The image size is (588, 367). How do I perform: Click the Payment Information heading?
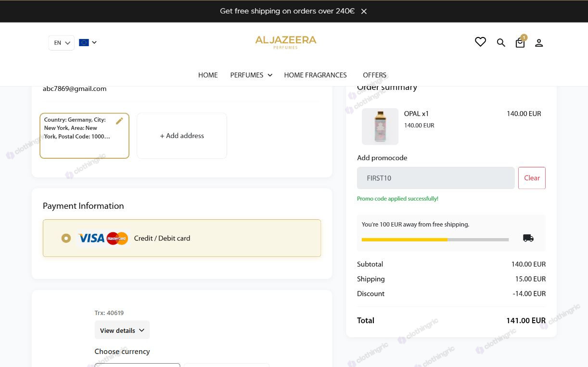(83, 206)
